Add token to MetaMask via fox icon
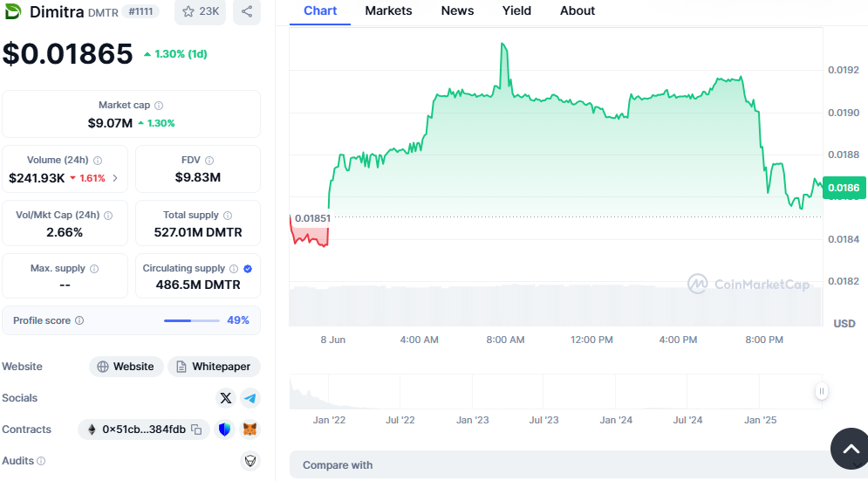 (x=250, y=429)
